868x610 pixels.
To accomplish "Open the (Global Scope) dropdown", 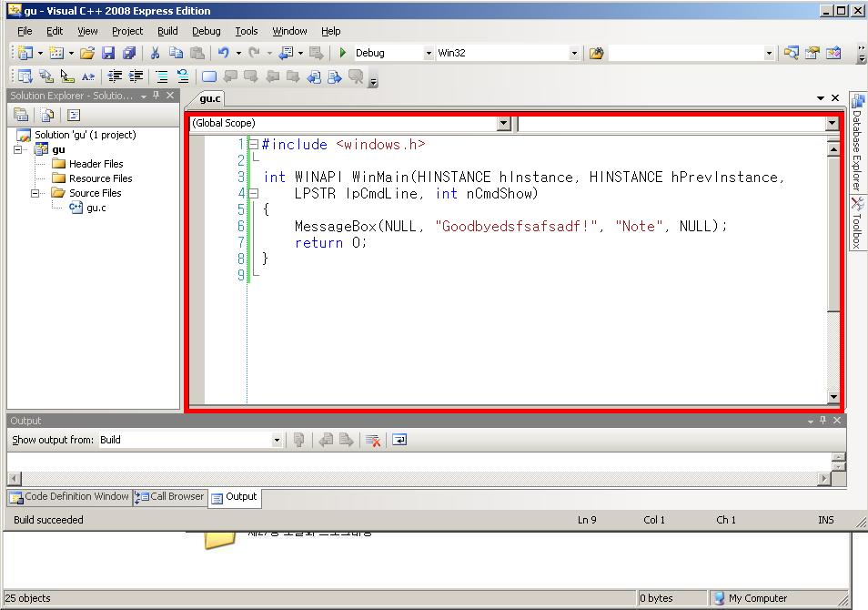I will [x=503, y=123].
